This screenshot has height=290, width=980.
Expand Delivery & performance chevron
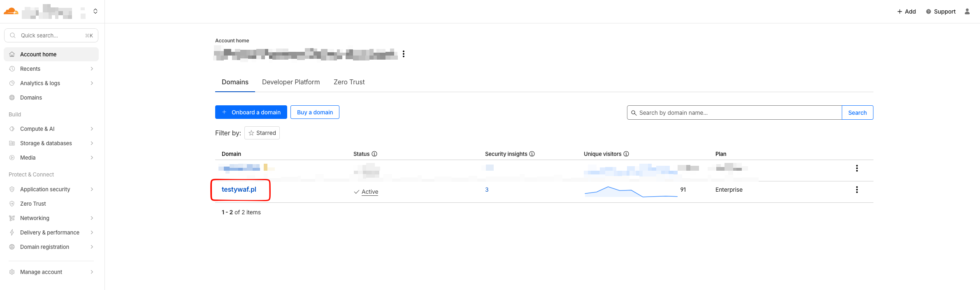[x=92, y=232]
